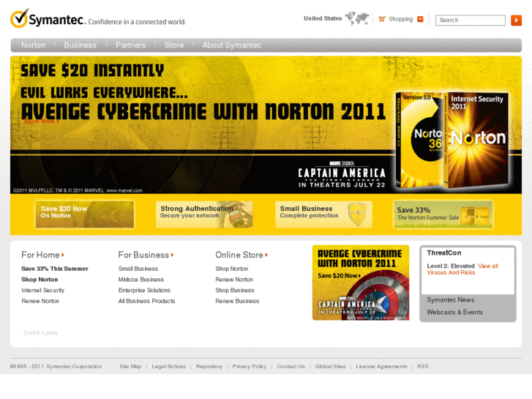Open the Enterprise Solutions link
The image size is (532, 399).
[x=144, y=291]
